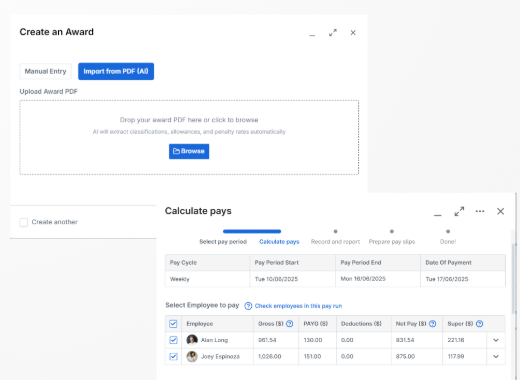
Task: Click Joey Espinoza's avatar photo
Action: point(192,357)
